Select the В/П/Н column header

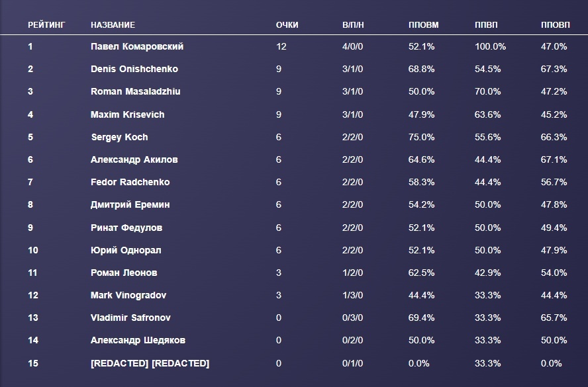[352, 25]
